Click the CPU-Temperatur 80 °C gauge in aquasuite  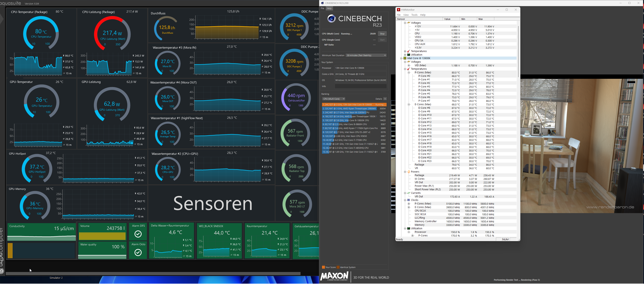pos(41,33)
